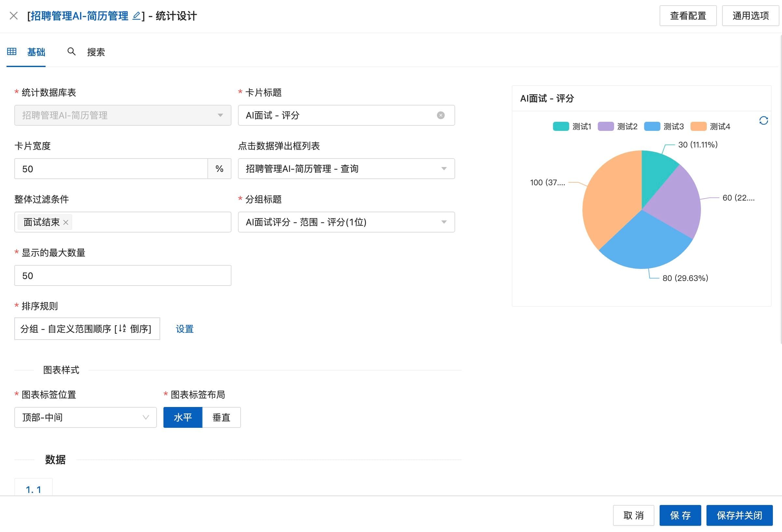Click the 排序规则 value box
Screen dimensions: 782x532
(x=87, y=329)
